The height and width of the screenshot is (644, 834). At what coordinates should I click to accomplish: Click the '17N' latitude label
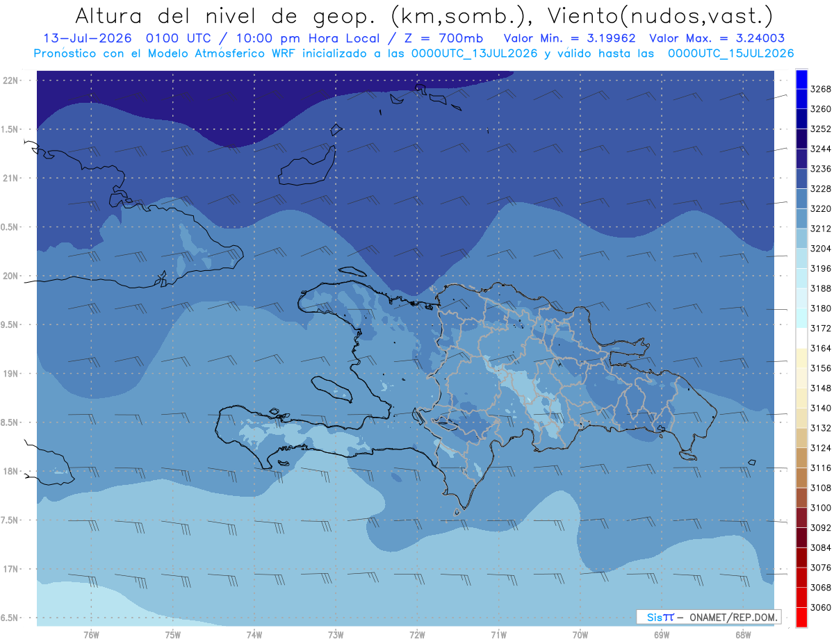(12, 569)
